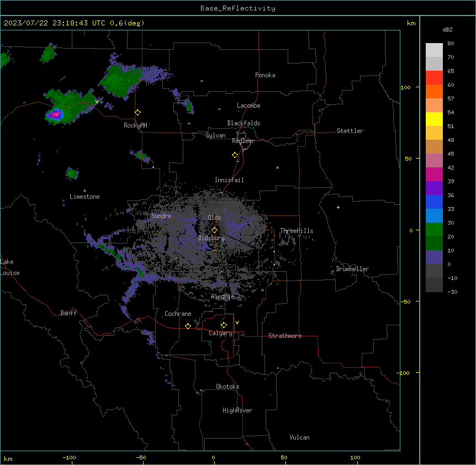Viewport: 476px width, 465px height.
Task: Click the HighRiver label
Action: pos(237,410)
